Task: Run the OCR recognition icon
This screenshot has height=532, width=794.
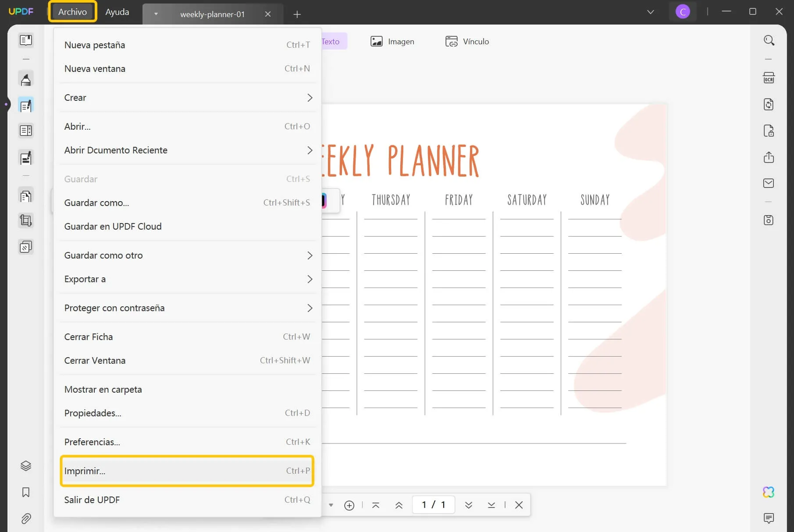Action: point(769,78)
